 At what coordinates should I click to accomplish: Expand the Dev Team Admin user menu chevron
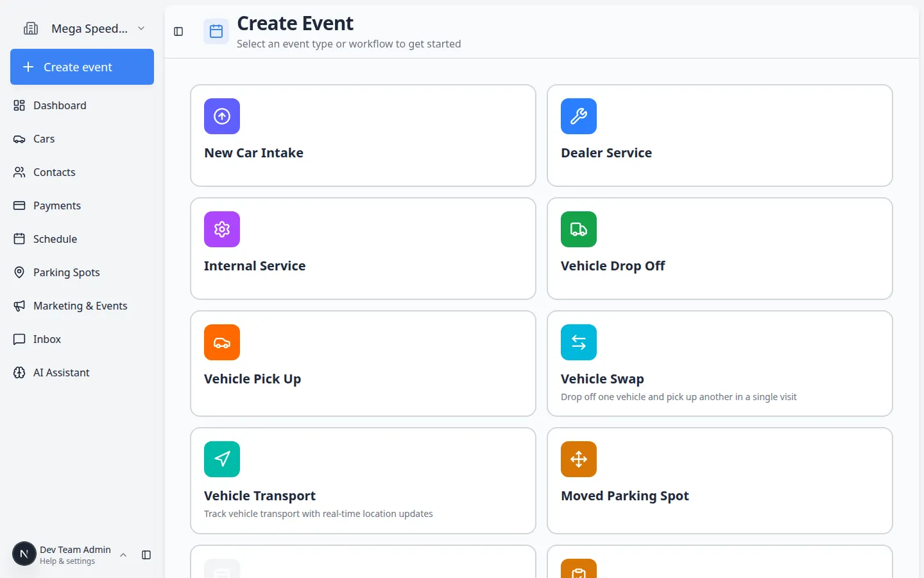(123, 555)
